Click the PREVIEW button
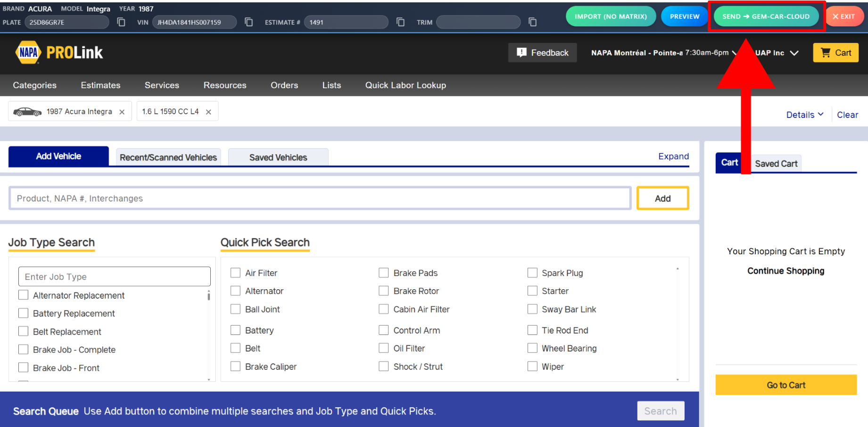 coord(685,17)
